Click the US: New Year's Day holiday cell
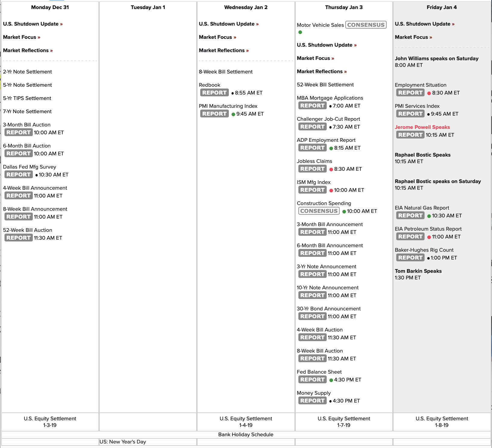This screenshot has width=492, height=448. tap(123, 442)
